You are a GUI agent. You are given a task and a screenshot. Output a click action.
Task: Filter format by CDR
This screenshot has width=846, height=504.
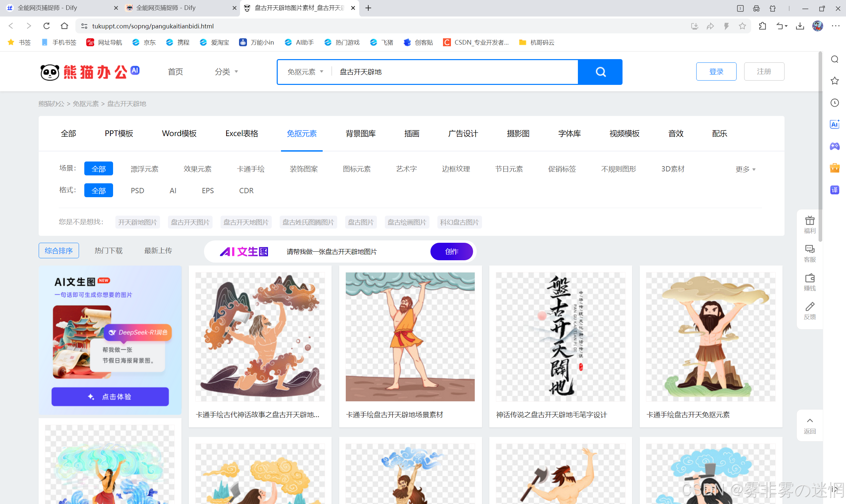pyautogui.click(x=246, y=191)
